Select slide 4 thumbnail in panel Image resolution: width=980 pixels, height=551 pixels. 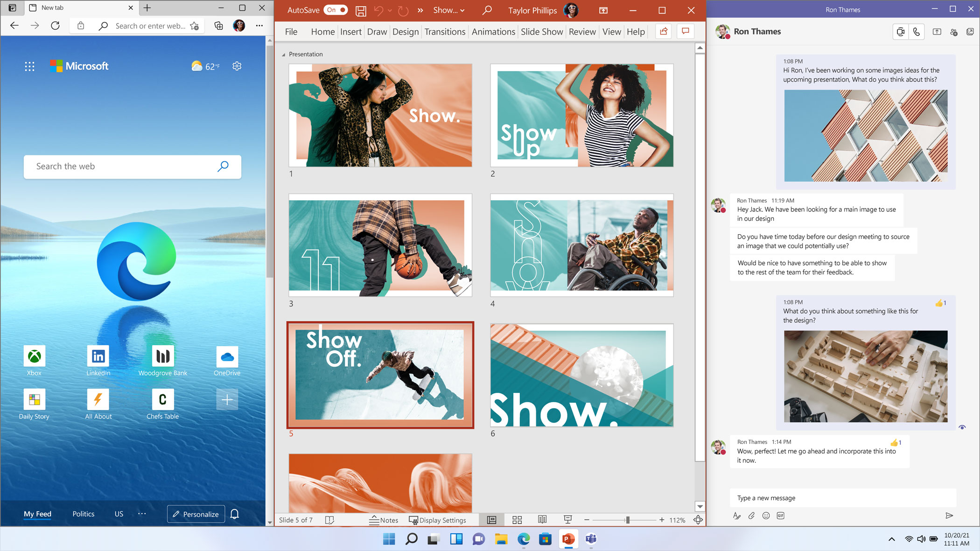581,245
